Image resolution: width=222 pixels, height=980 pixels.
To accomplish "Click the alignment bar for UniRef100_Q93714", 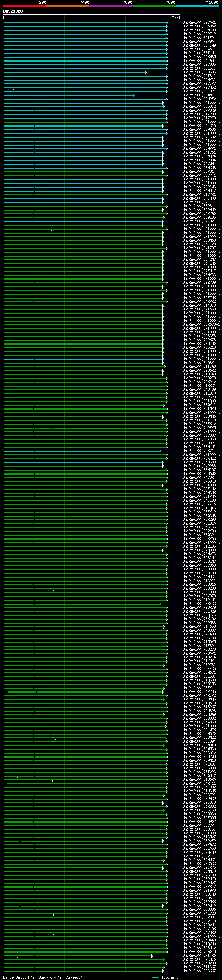I will [82, 451].
